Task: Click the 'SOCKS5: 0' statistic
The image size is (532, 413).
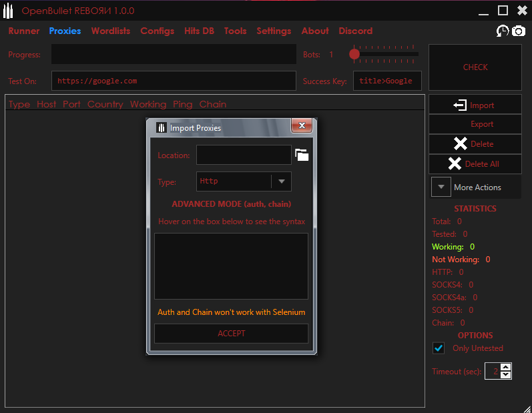Action: tap(453, 310)
